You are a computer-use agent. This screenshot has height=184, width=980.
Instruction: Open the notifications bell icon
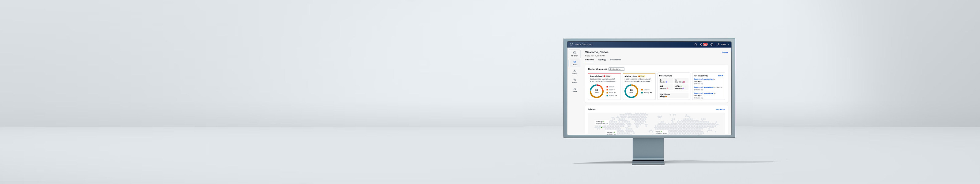pyautogui.click(x=701, y=44)
